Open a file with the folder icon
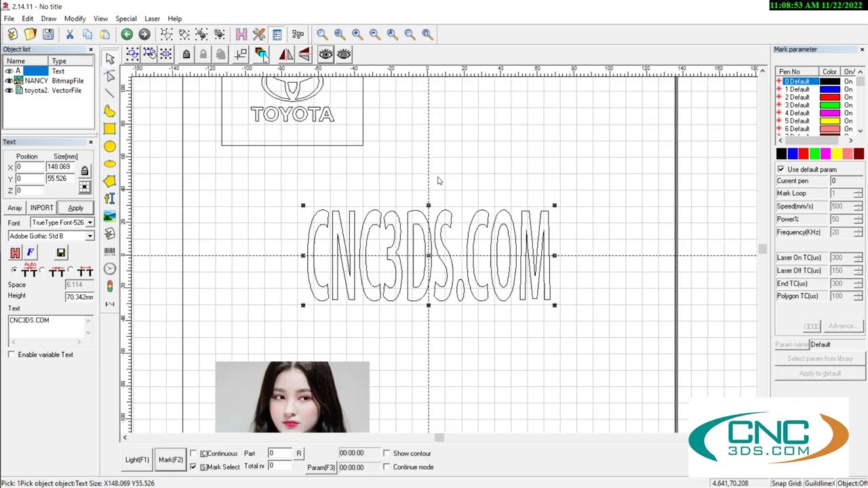Image resolution: width=868 pixels, height=488 pixels. coord(30,34)
